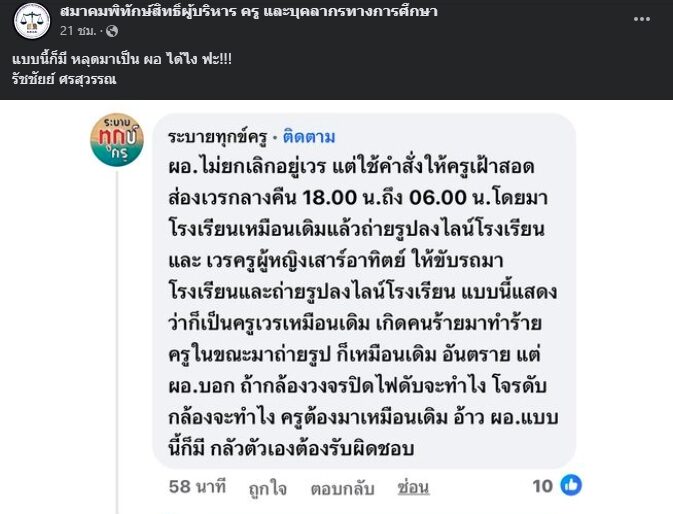Open the three-dot post options menu
Viewport: 673px width, 514px height.
pyautogui.click(x=642, y=19)
